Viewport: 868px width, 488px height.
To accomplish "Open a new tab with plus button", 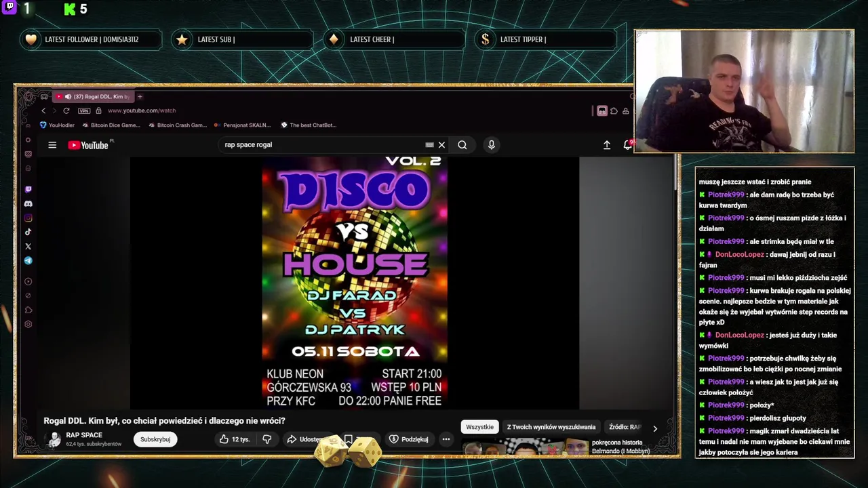I will click(x=140, y=97).
